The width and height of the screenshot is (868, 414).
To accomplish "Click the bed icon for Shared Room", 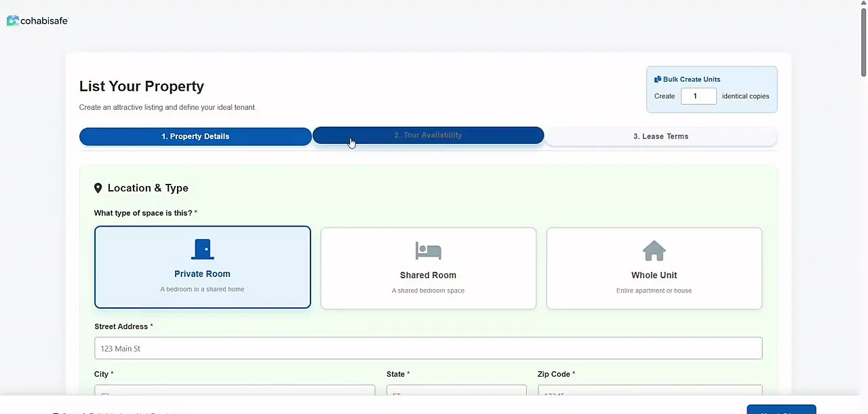I will (x=428, y=250).
